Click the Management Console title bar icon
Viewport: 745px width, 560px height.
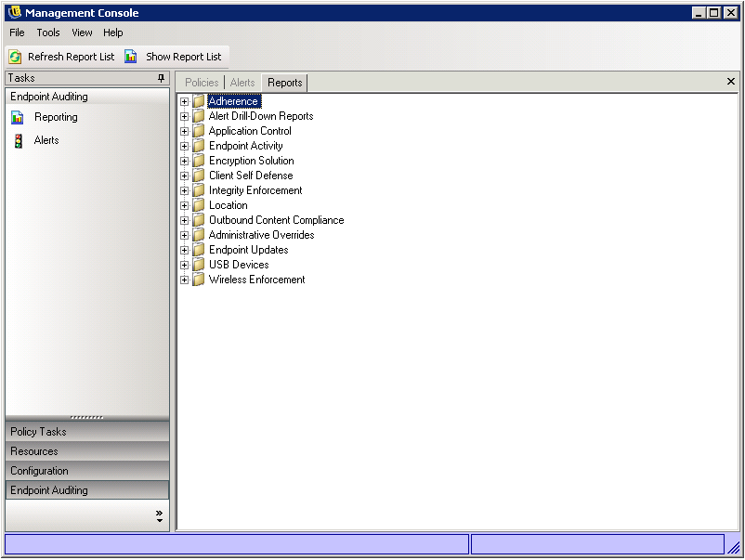pyautogui.click(x=15, y=12)
